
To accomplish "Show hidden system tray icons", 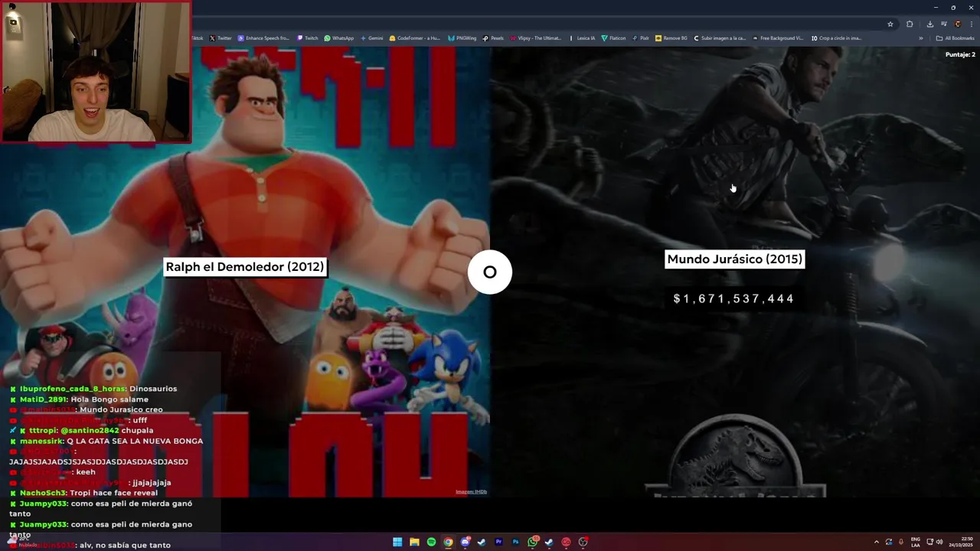I will coord(877,542).
